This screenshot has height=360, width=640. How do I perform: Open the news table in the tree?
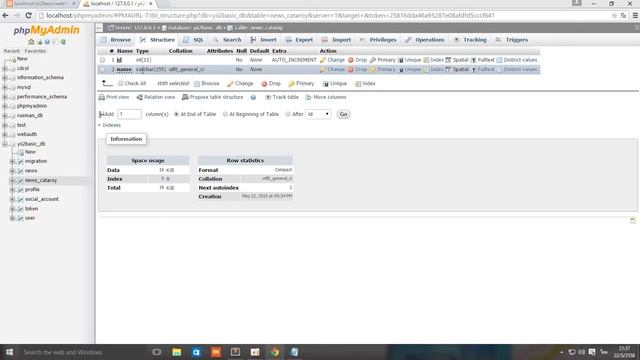tap(31, 171)
